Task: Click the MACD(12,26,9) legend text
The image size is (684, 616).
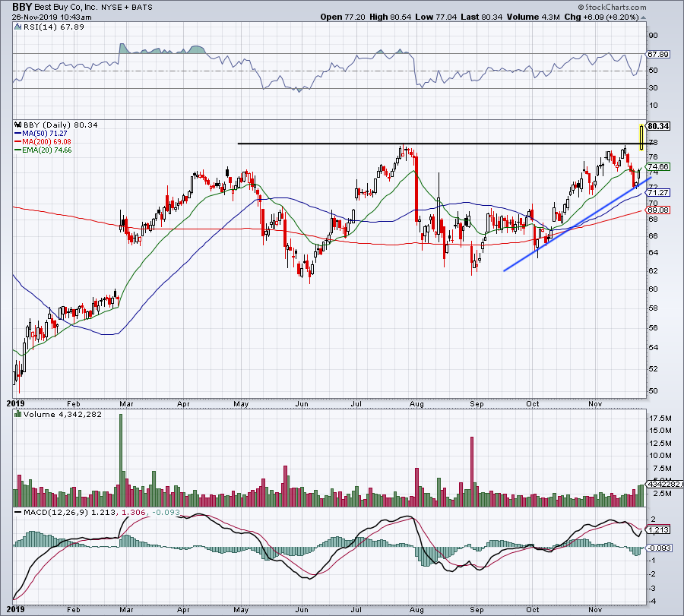Action: 57,513
